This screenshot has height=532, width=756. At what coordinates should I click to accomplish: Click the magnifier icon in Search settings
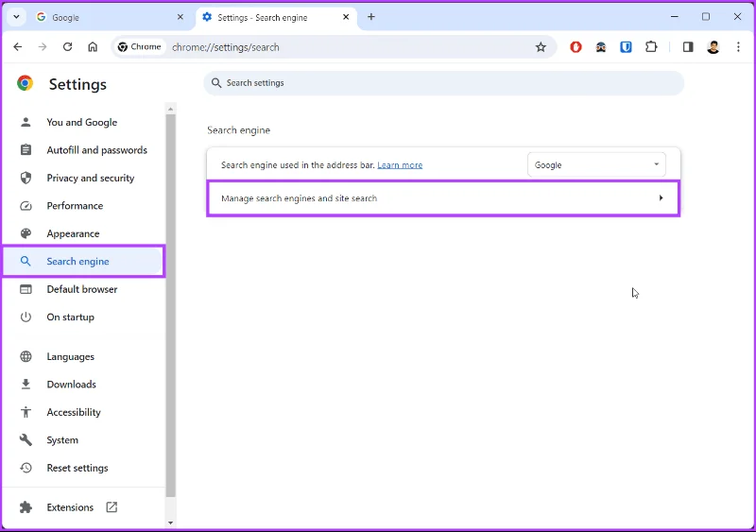point(216,83)
